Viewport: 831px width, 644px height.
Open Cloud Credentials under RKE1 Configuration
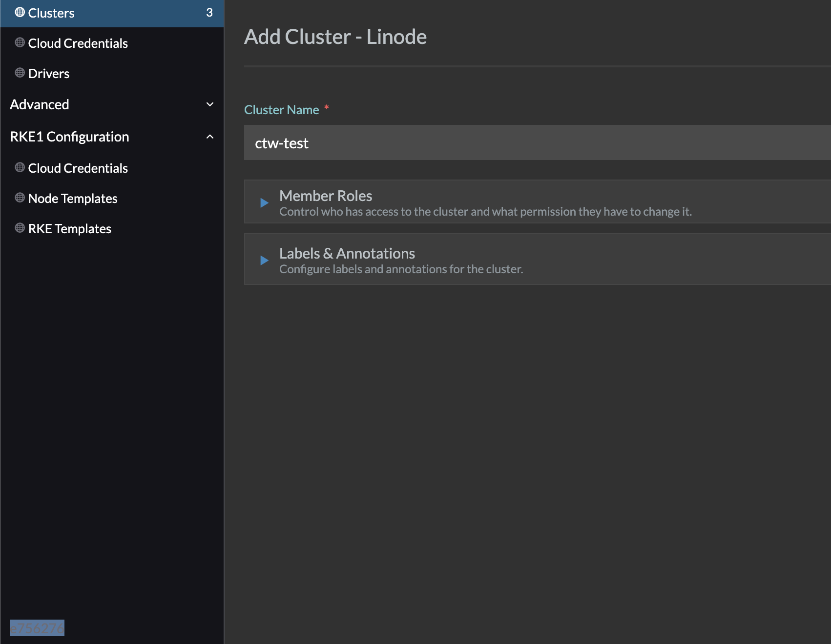click(x=78, y=168)
